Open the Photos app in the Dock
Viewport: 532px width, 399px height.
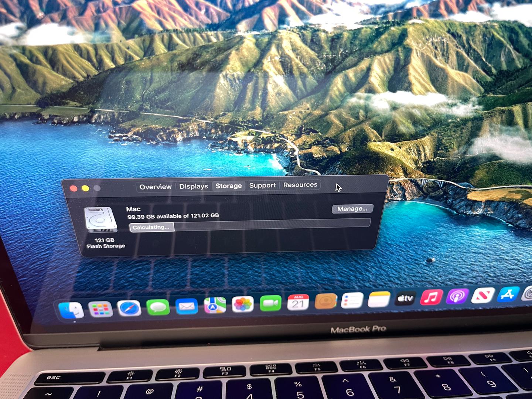pos(243,304)
